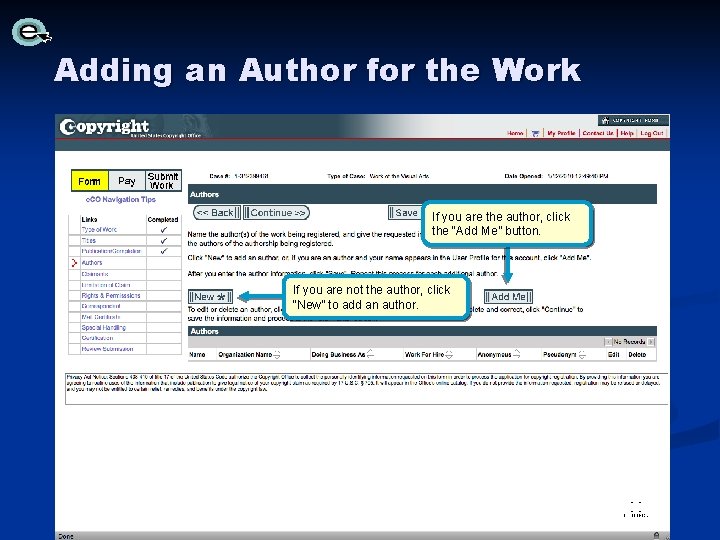Click the No Records pager text
Viewport: 720px width, 540px height.
pos(629,342)
